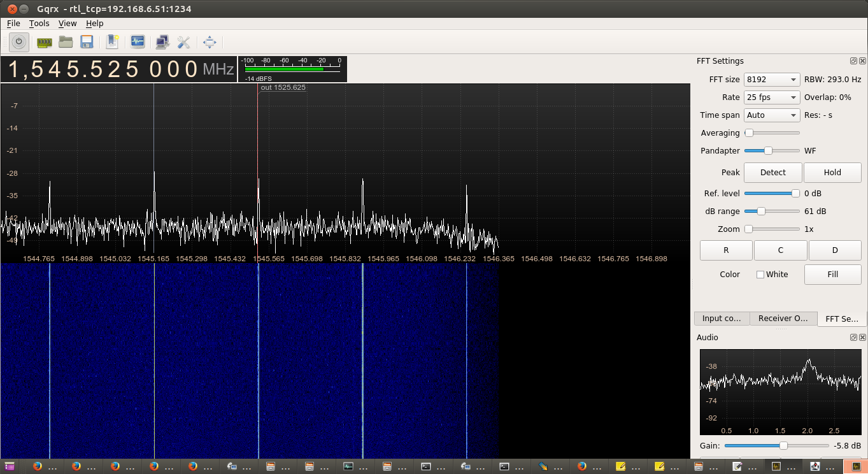
Task: Undock the FFT Settings panel
Action: [853, 61]
